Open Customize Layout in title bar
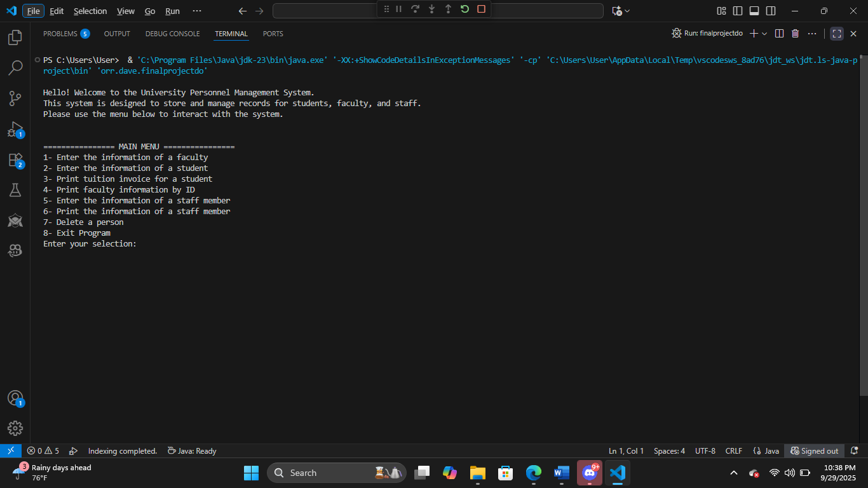 721,11
